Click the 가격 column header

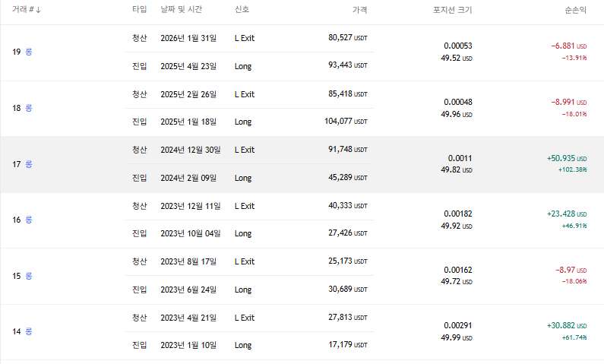[x=359, y=10]
